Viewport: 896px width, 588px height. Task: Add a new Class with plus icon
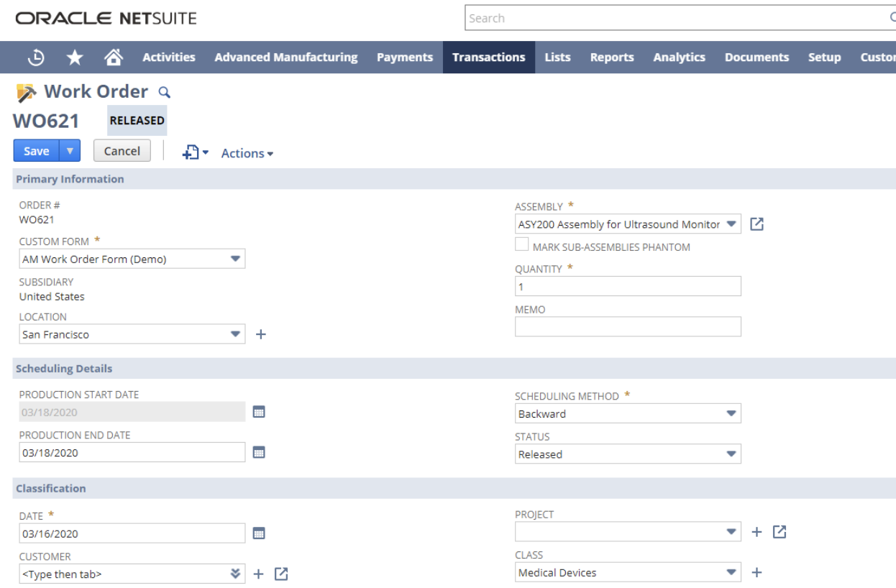click(756, 572)
